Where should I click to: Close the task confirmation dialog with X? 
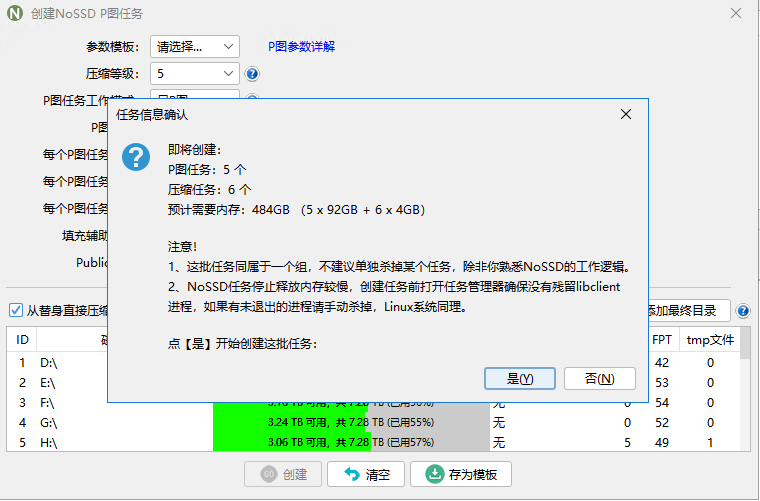click(x=626, y=114)
